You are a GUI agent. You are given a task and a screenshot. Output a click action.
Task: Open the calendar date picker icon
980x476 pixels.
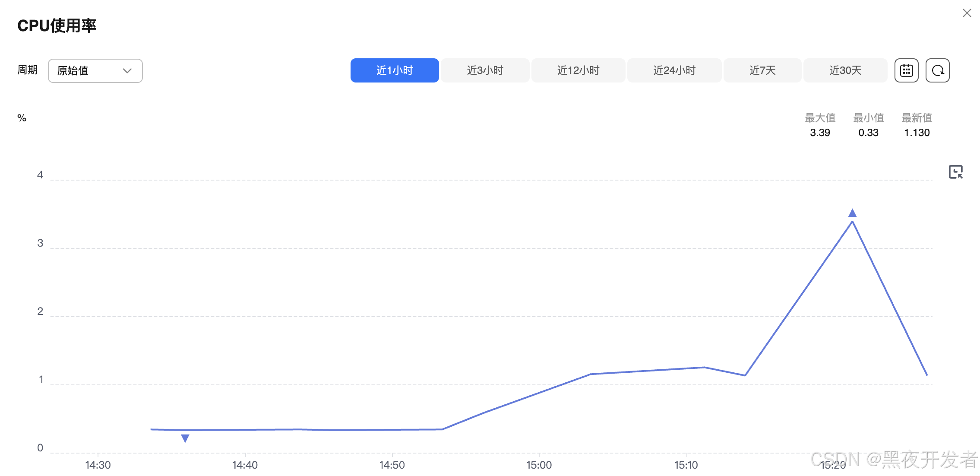(906, 70)
